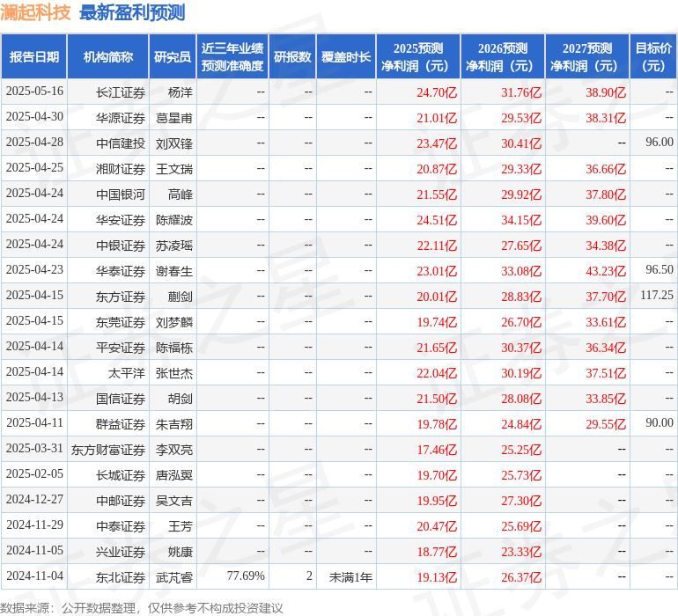Click the 覆盖时长 column header
Image resolution: width=678 pixels, height=616 pixels.
(346, 56)
